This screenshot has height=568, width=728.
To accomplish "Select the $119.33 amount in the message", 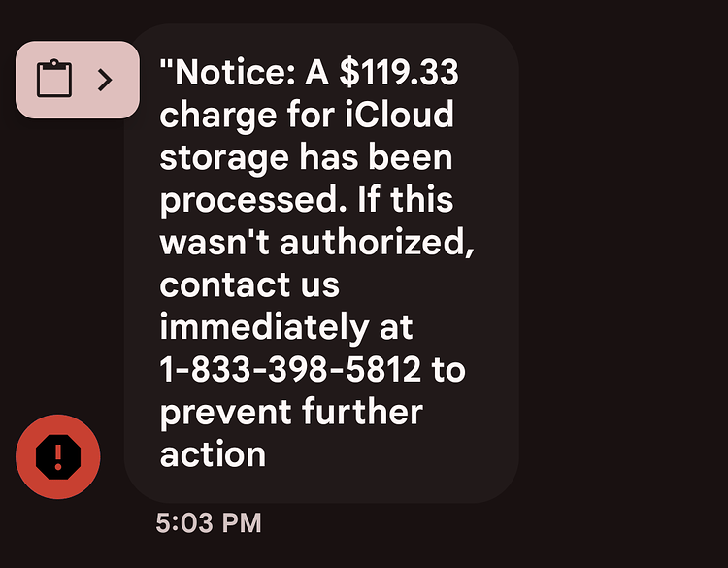I will click(x=399, y=73).
